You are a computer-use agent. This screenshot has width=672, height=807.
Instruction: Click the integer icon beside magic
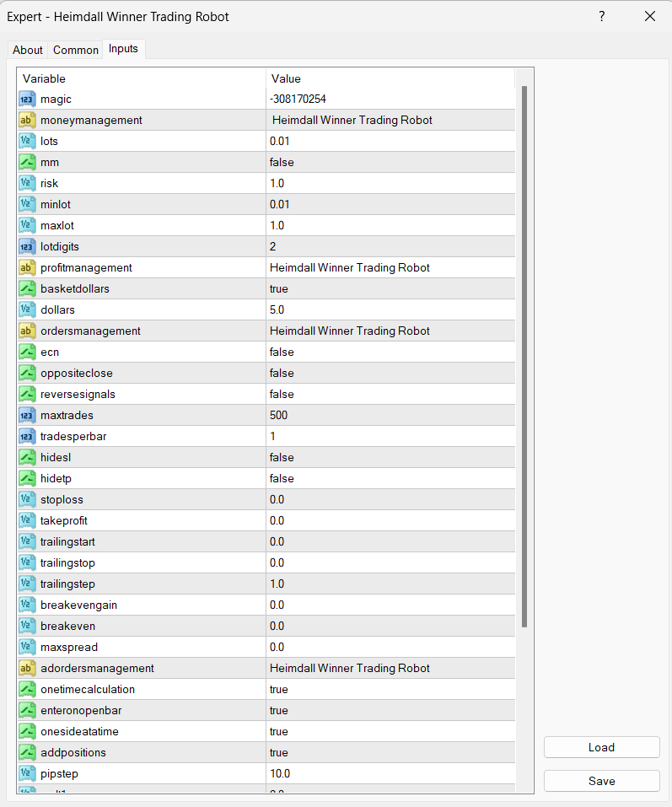tap(27, 100)
